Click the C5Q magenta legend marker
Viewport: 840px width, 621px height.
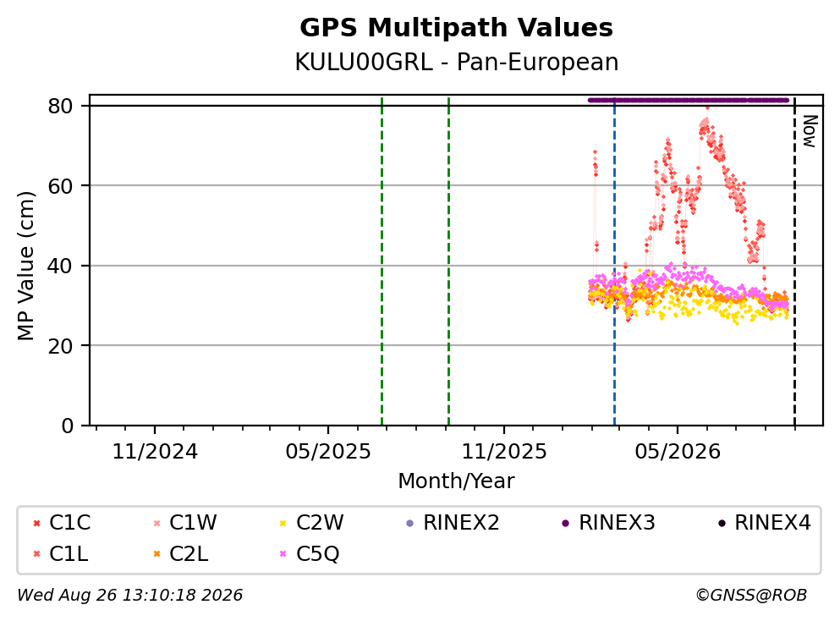pos(283,554)
